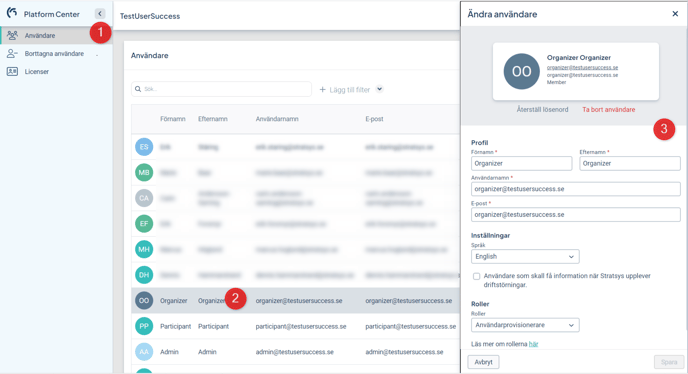Close the Ändra användare panel
Screen dimensions: 688x374
[x=675, y=14]
